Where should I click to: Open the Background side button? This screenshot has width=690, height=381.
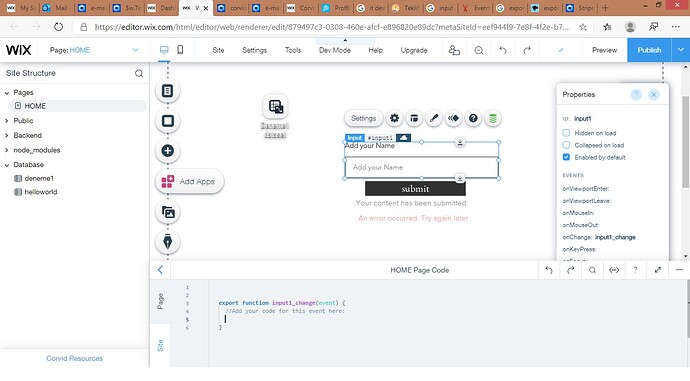pos(168,121)
